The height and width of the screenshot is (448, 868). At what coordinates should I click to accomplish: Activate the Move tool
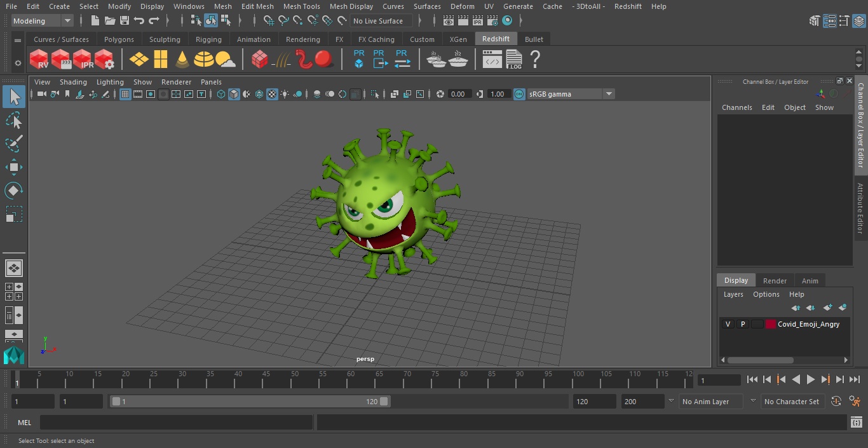tap(14, 167)
